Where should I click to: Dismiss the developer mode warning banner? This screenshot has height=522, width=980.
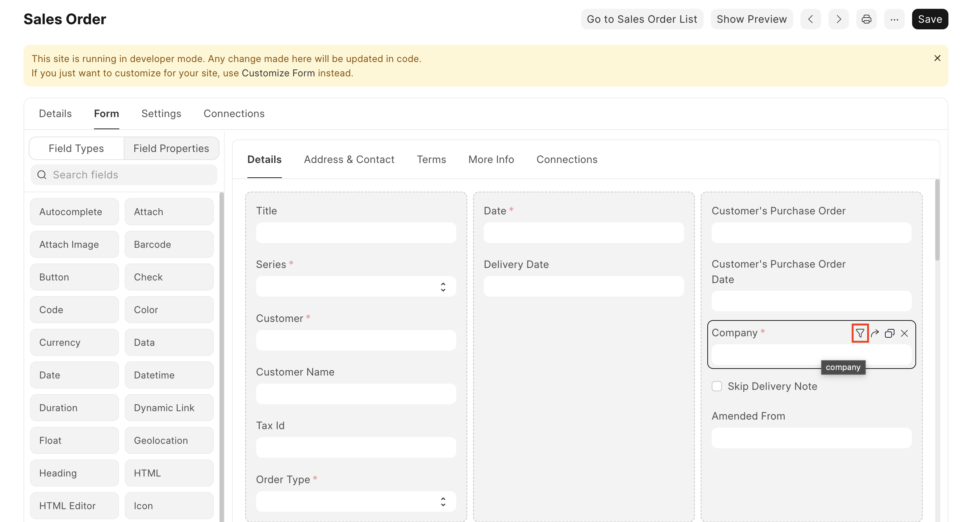(937, 58)
